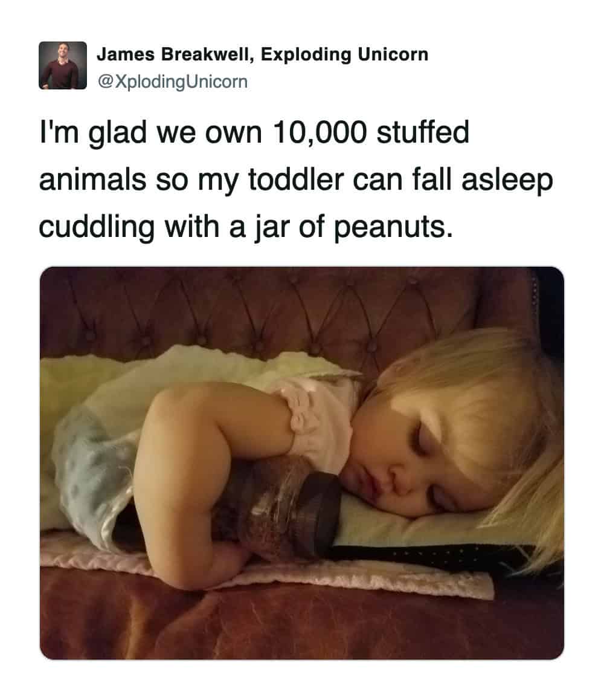
Task: Open James Breakwell's profile avatar
Action: point(63,65)
